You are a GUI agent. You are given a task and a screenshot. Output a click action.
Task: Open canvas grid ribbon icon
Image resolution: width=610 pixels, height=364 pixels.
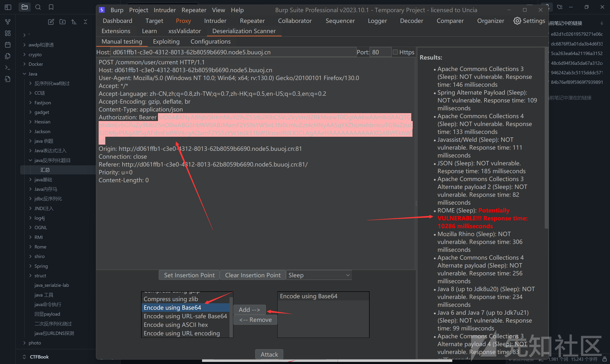tap(8, 33)
